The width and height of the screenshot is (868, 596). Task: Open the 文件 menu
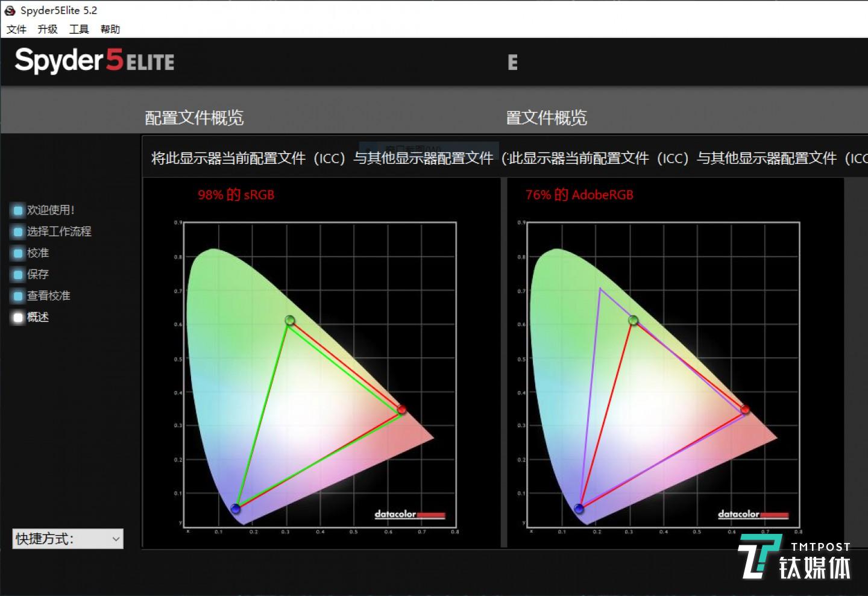(x=16, y=29)
